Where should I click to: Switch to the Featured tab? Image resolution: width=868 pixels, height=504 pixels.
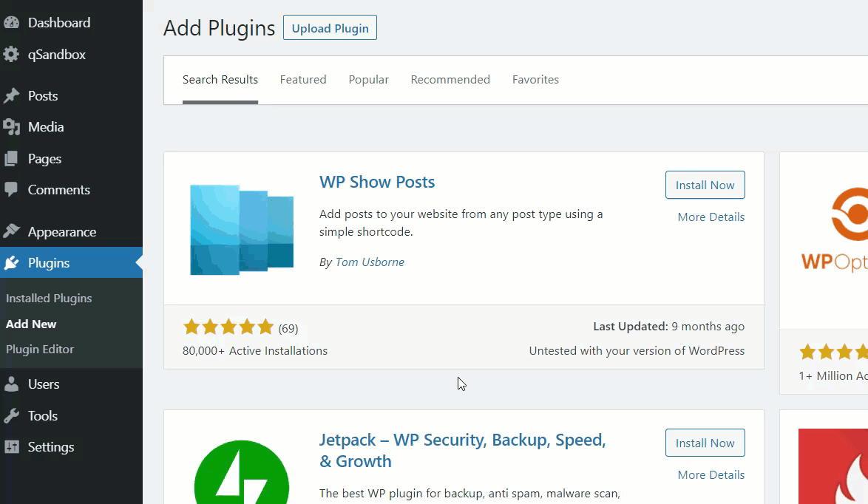303,80
